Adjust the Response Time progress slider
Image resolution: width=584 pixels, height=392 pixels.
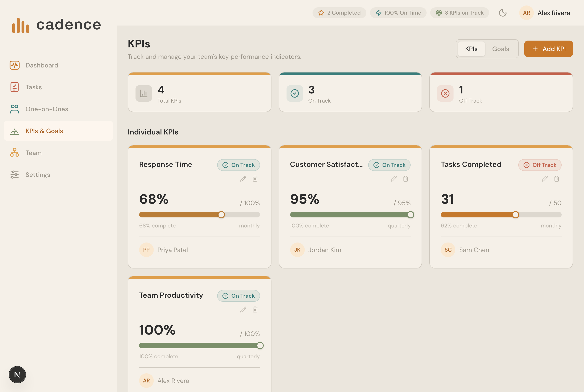coord(221,214)
